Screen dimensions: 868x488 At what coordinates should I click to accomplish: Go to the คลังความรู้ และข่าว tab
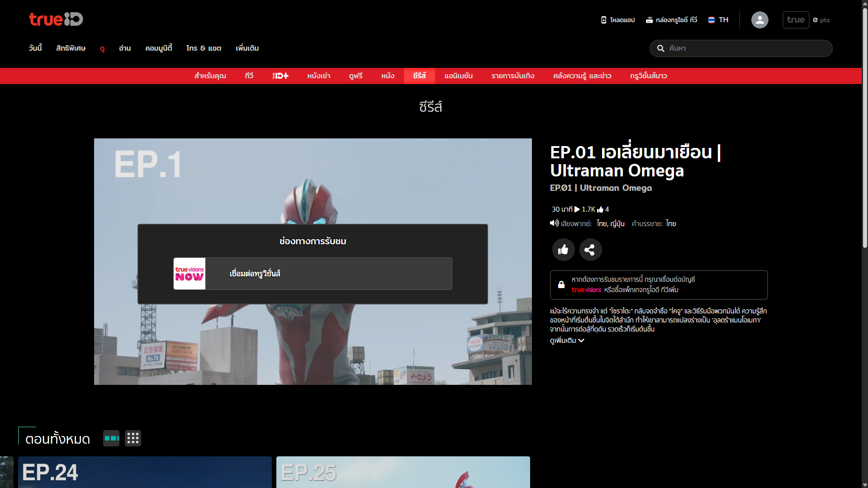[x=582, y=76]
